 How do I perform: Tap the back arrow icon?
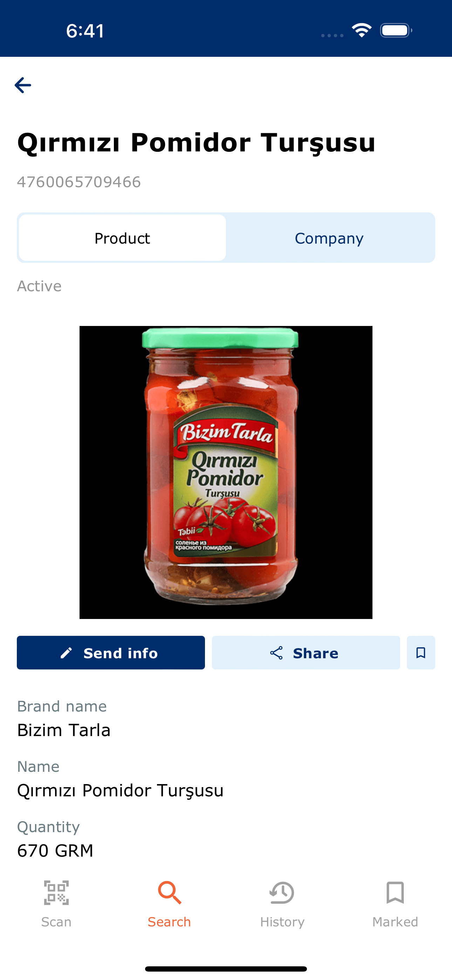pos(23,85)
